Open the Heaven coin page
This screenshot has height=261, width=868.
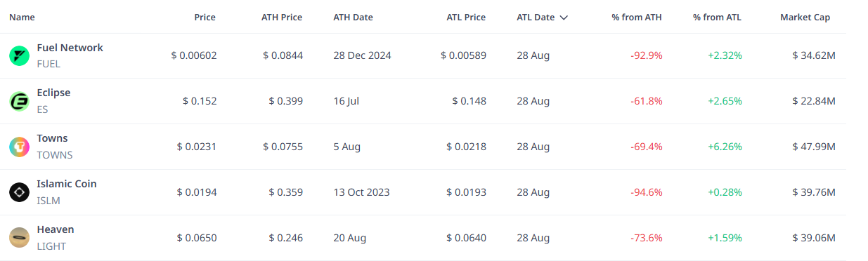pyautogui.click(x=55, y=229)
